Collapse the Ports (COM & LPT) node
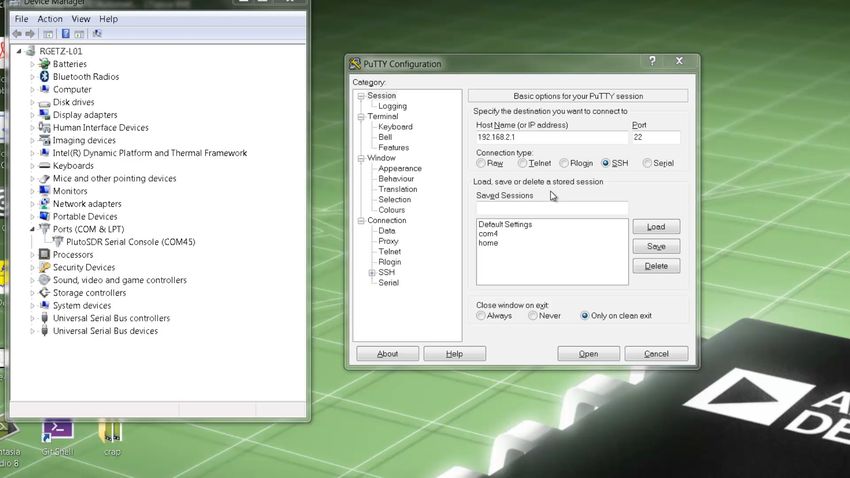Screen dimensions: 850x478 click(x=32, y=229)
